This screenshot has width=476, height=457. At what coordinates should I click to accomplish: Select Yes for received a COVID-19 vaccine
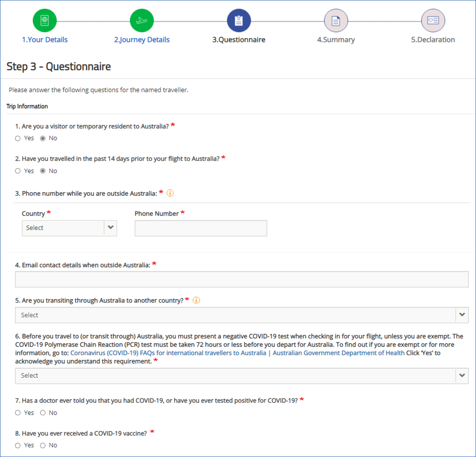pyautogui.click(x=18, y=445)
